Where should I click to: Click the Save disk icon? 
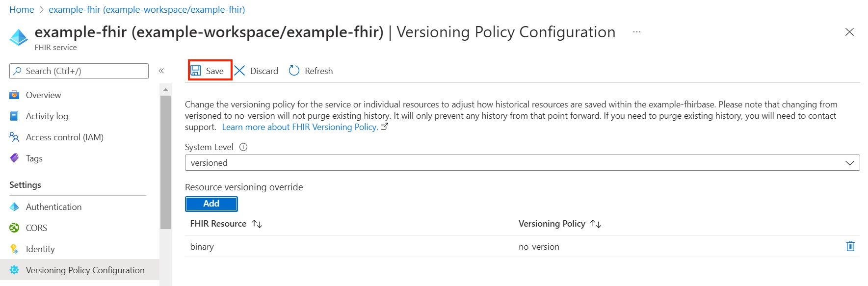click(x=196, y=71)
